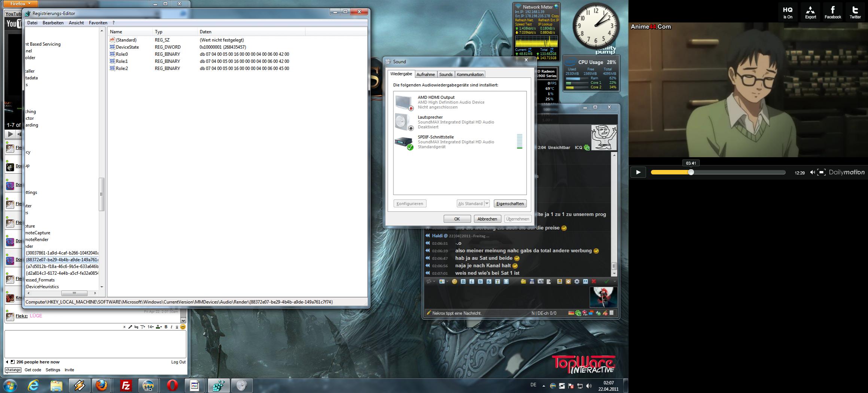The height and width of the screenshot is (393, 868).
Task: Select registry key {88372e07-be29-4b4b-a9de-149a761c
Action: (x=62, y=260)
